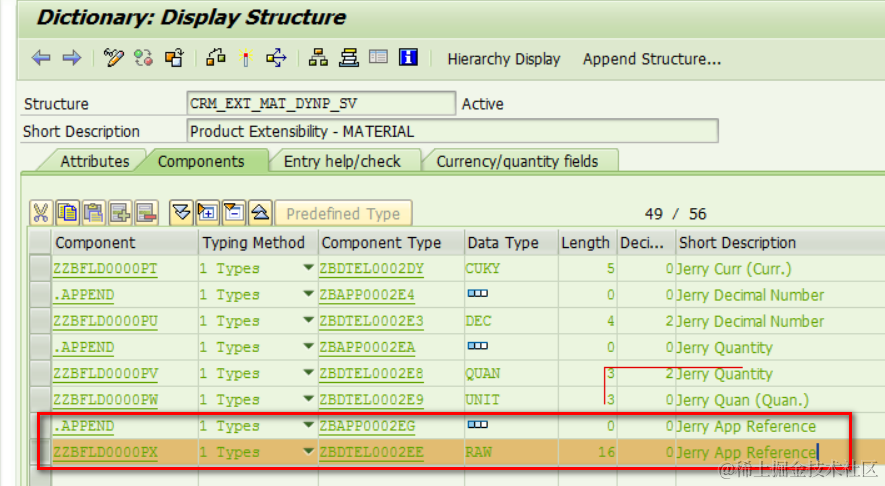Select the ZBAPP0002E4 append row selector
885x486 pixels.
[40, 295]
